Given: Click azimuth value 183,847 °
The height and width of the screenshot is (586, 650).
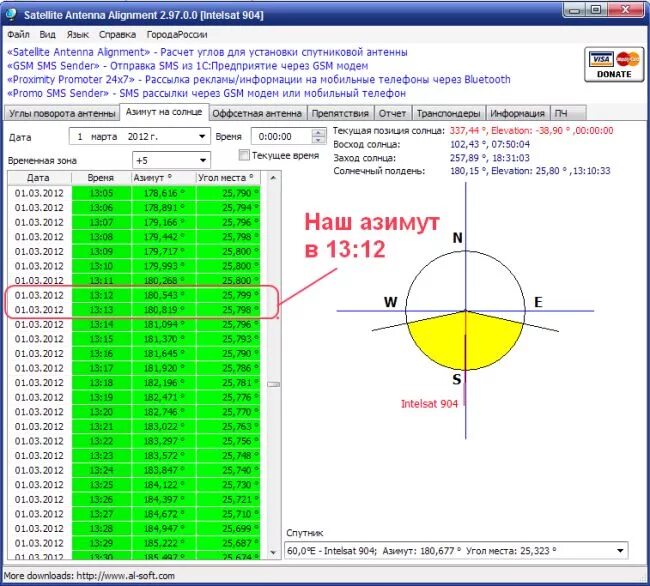Looking at the screenshot, I should coord(163,470).
